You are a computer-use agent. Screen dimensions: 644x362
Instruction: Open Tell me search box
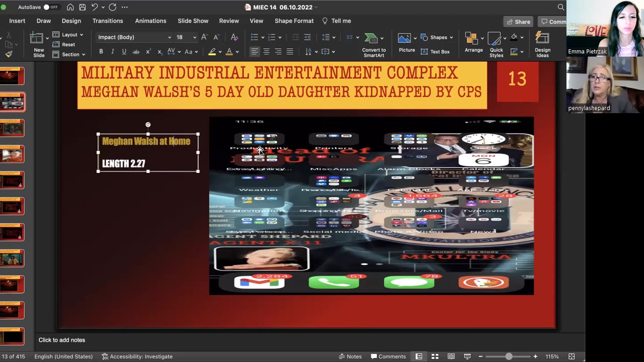click(337, 21)
